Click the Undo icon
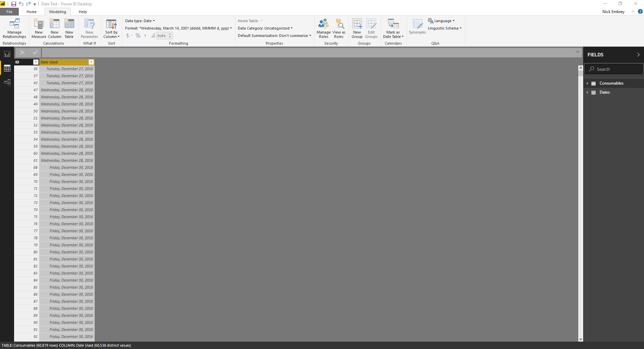644x349 pixels. (x=21, y=4)
